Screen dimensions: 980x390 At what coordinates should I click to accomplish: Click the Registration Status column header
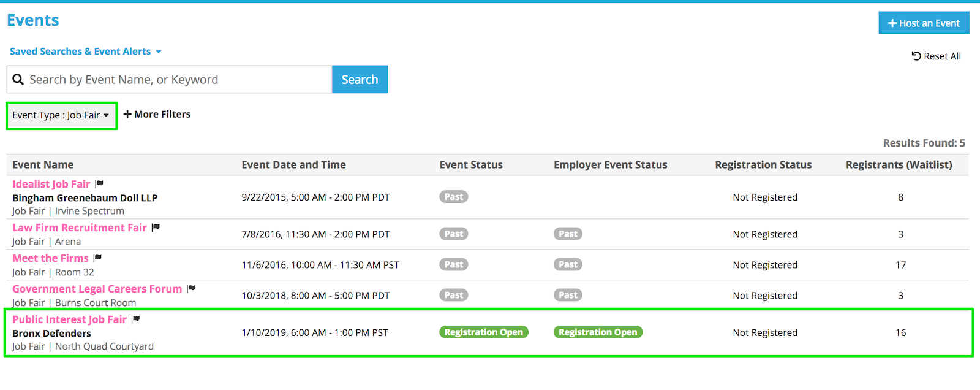pos(763,165)
